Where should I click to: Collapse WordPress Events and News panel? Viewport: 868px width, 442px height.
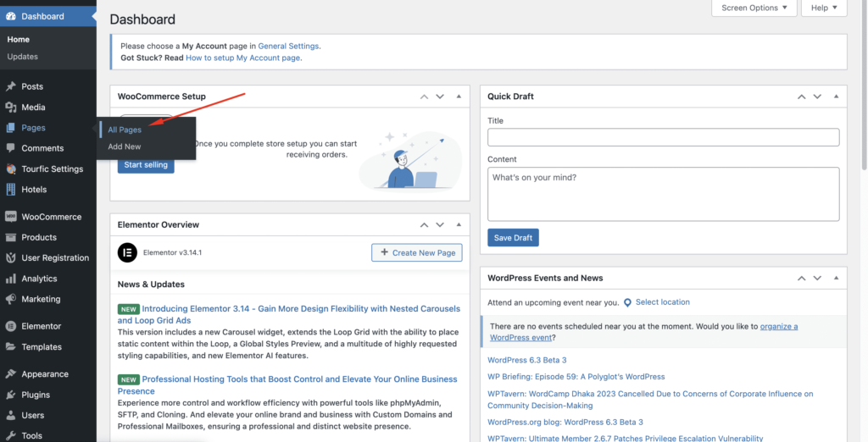(836, 279)
